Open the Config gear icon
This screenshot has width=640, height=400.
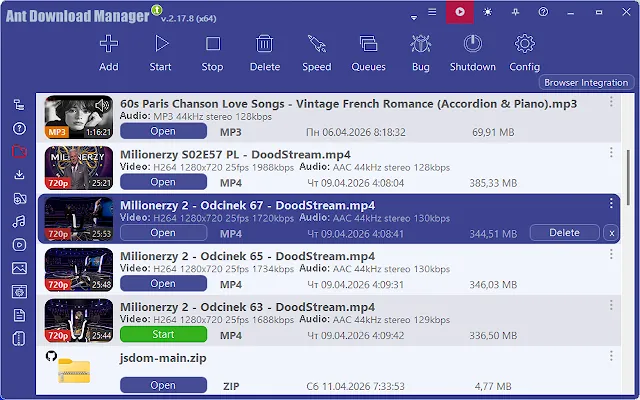524,44
